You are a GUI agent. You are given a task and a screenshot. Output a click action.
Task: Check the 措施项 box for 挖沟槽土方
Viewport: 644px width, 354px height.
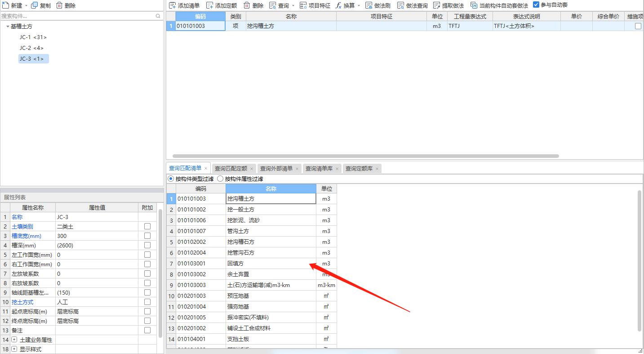click(638, 26)
